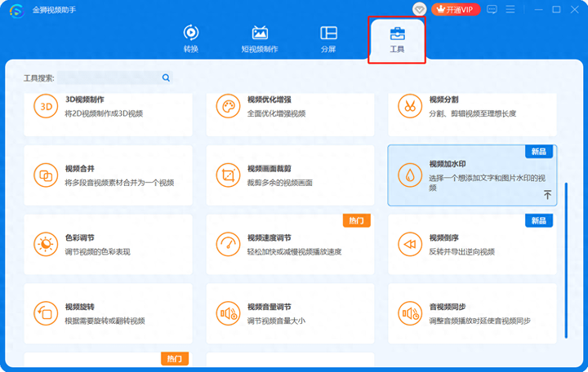The width and height of the screenshot is (588, 372).
Task: Click the 视频音量调节 speaker icon
Action: point(228,313)
